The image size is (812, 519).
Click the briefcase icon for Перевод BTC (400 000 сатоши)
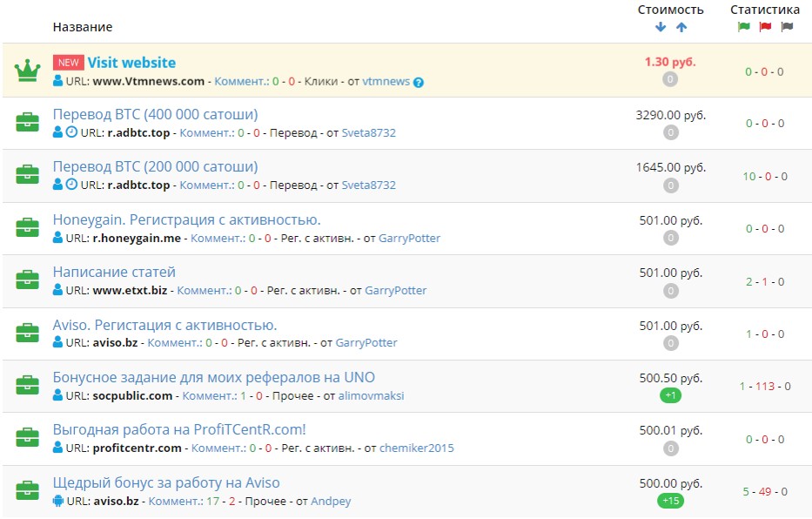point(28,122)
